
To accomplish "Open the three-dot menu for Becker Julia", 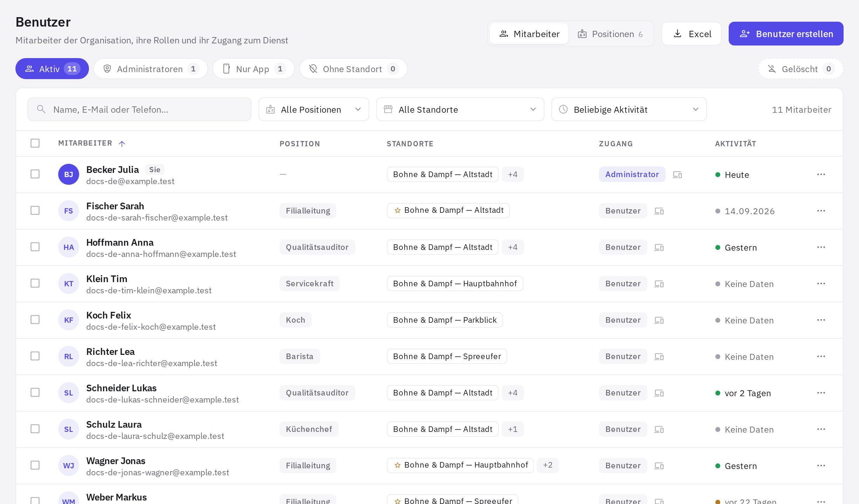I will click(x=821, y=174).
